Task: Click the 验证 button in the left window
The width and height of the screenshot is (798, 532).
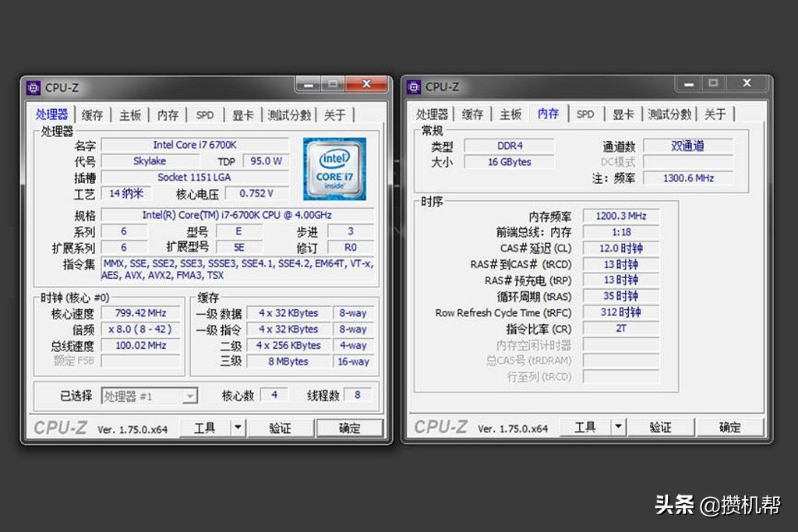Action: pyautogui.click(x=281, y=427)
